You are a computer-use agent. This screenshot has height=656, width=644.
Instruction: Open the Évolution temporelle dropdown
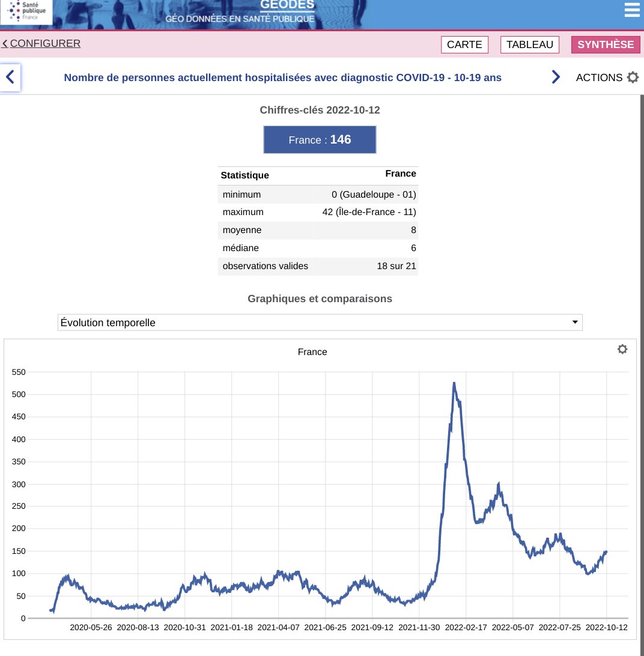click(320, 323)
